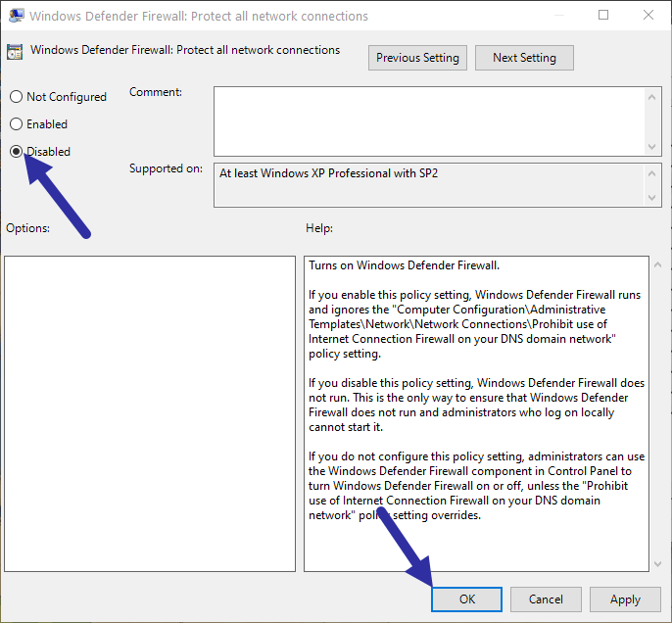This screenshot has width=672, height=623.
Task: Click the Comment box scroll down arrow
Action: [651, 147]
